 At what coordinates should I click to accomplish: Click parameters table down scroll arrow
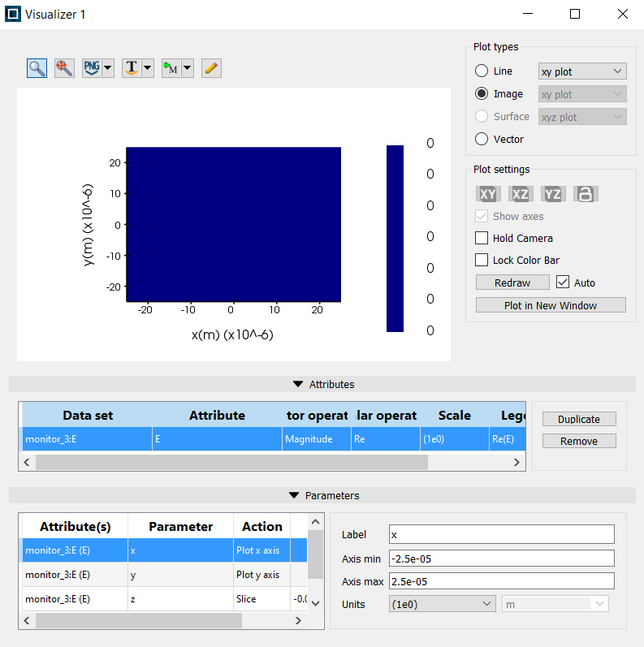tap(315, 603)
